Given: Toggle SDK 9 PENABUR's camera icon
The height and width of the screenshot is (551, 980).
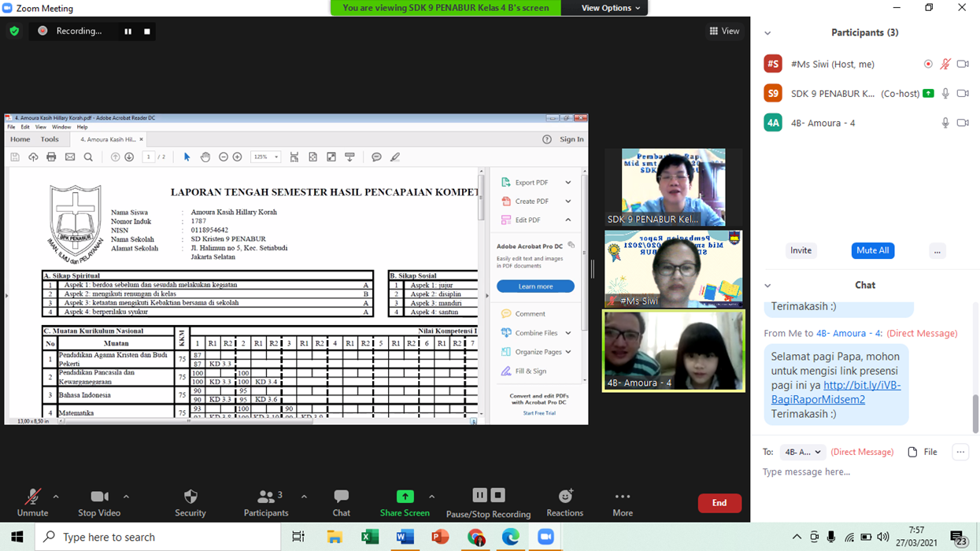Looking at the screenshot, I should pyautogui.click(x=963, y=93).
